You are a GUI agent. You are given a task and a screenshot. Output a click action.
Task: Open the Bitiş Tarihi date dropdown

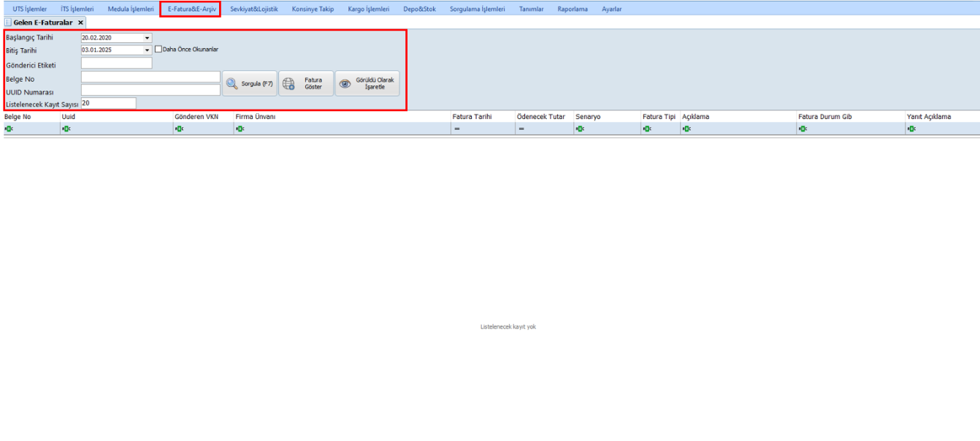pos(147,50)
